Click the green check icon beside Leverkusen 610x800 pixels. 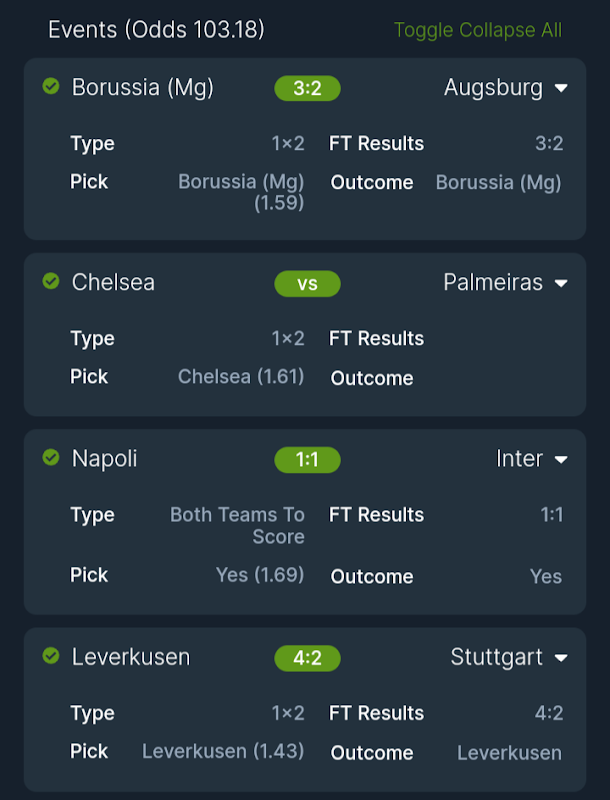coord(51,656)
